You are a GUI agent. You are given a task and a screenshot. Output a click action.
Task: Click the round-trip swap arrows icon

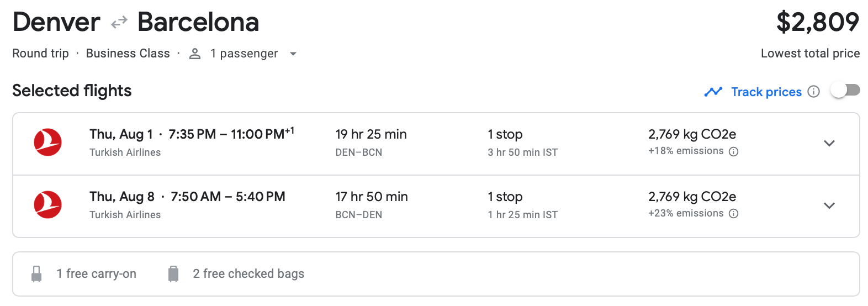pyautogui.click(x=119, y=23)
